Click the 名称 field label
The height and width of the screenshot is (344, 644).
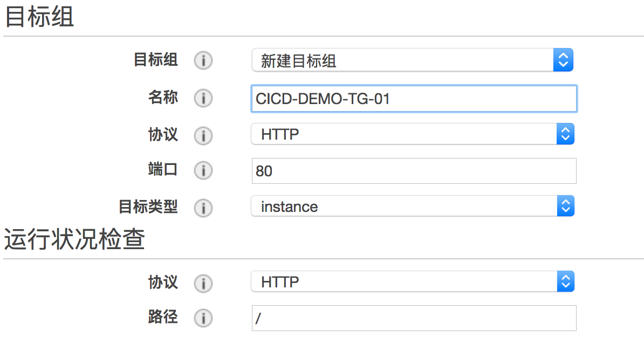tap(163, 98)
